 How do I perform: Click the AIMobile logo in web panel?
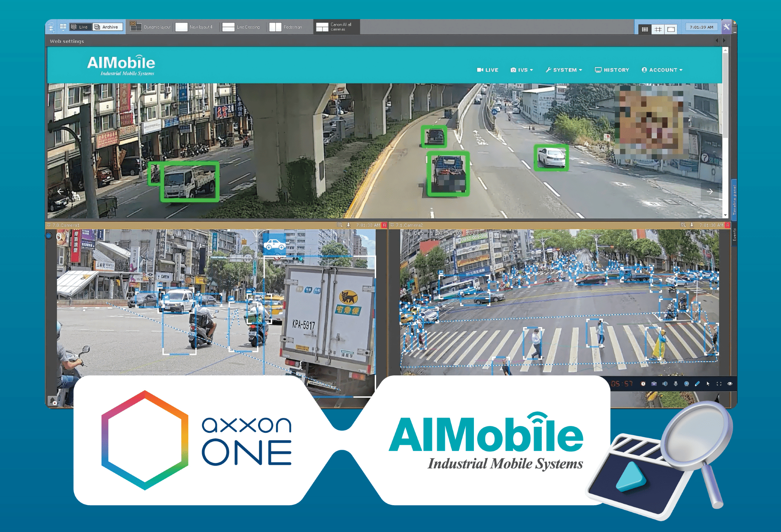(x=121, y=66)
